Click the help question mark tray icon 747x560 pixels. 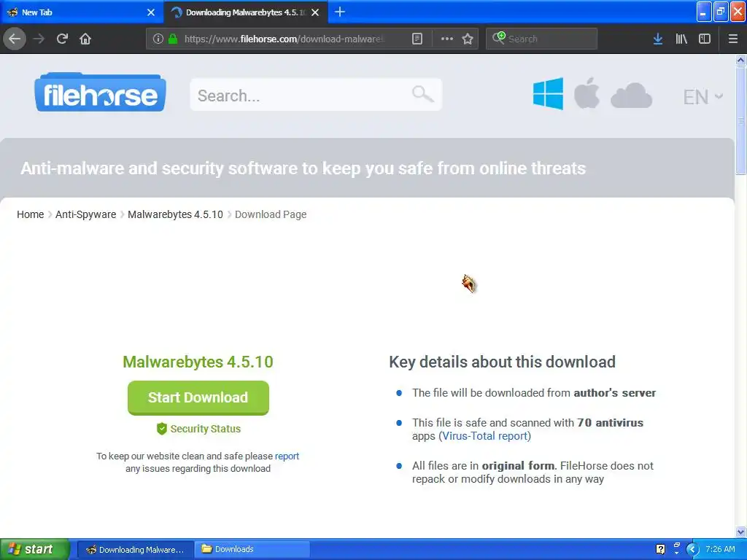point(660,549)
